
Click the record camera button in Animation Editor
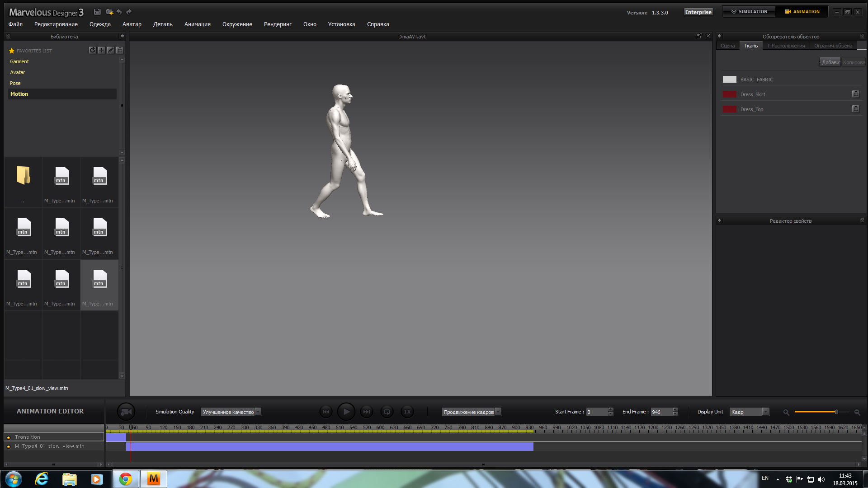click(126, 412)
